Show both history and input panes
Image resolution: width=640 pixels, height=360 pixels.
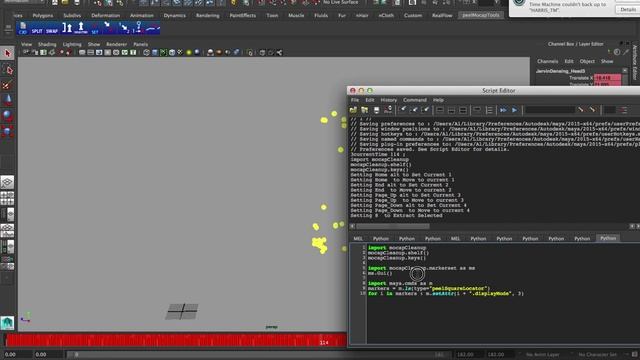463,110
